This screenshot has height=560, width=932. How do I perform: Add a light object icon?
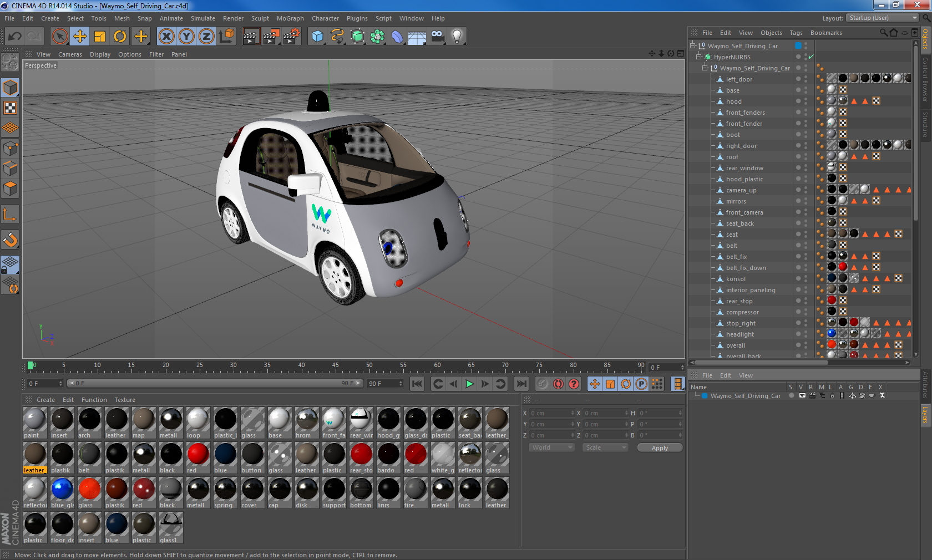point(457,37)
